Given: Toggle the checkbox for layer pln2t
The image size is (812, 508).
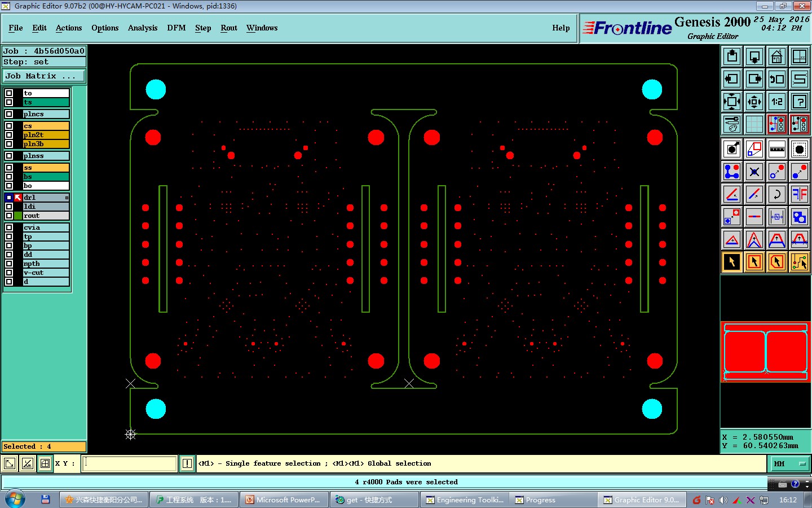Looking at the screenshot, I should pos(9,135).
